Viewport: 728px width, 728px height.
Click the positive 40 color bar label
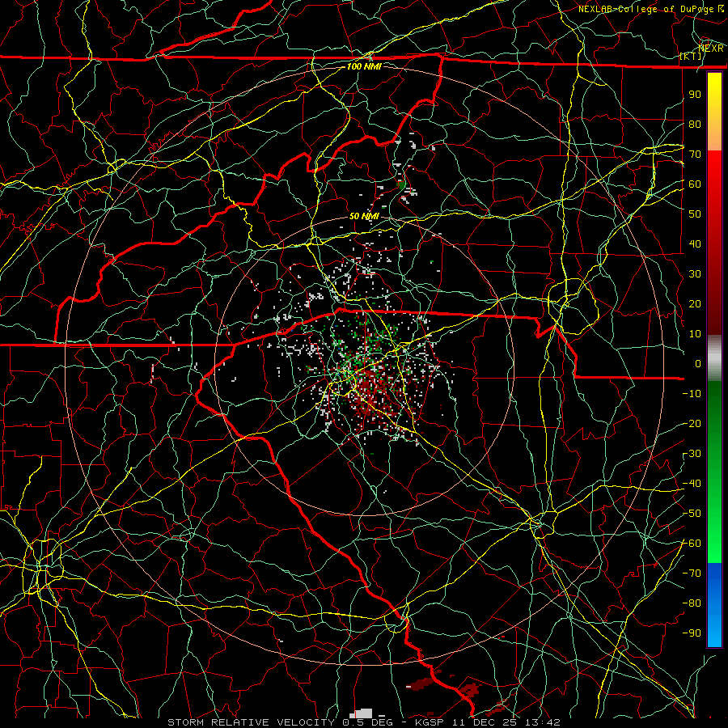[695, 243]
